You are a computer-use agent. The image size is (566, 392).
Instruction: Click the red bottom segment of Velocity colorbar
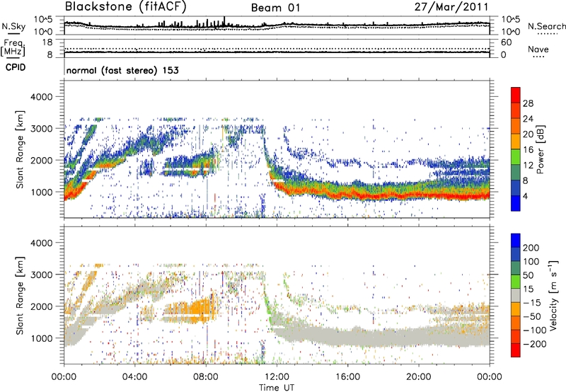pos(516,350)
